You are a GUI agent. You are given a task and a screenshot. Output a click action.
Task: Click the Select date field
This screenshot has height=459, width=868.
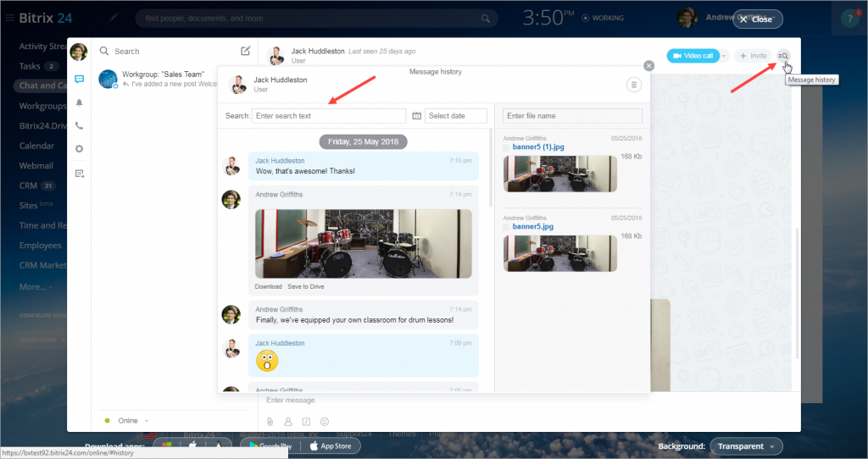coord(455,115)
